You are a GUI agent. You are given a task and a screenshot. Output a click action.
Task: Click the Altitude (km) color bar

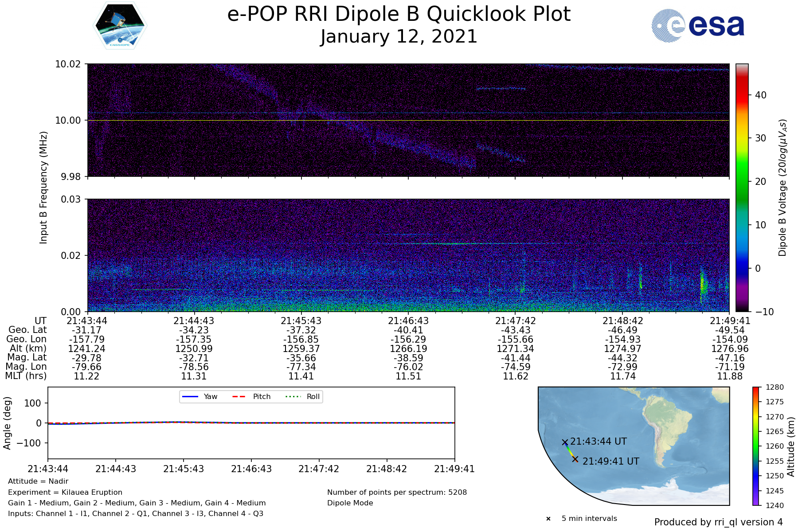pos(756,446)
